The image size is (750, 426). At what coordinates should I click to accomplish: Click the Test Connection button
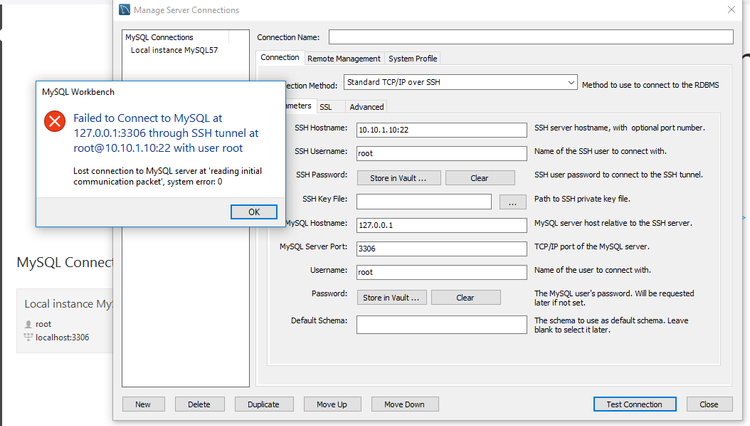(x=627, y=404)
